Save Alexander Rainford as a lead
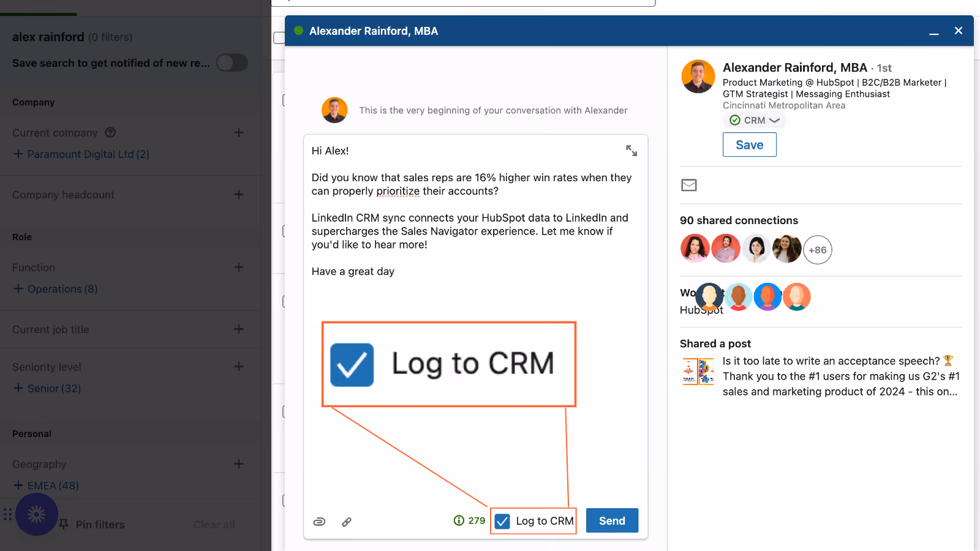The height and width of the screenshot is (551, 980). point(750,145)
